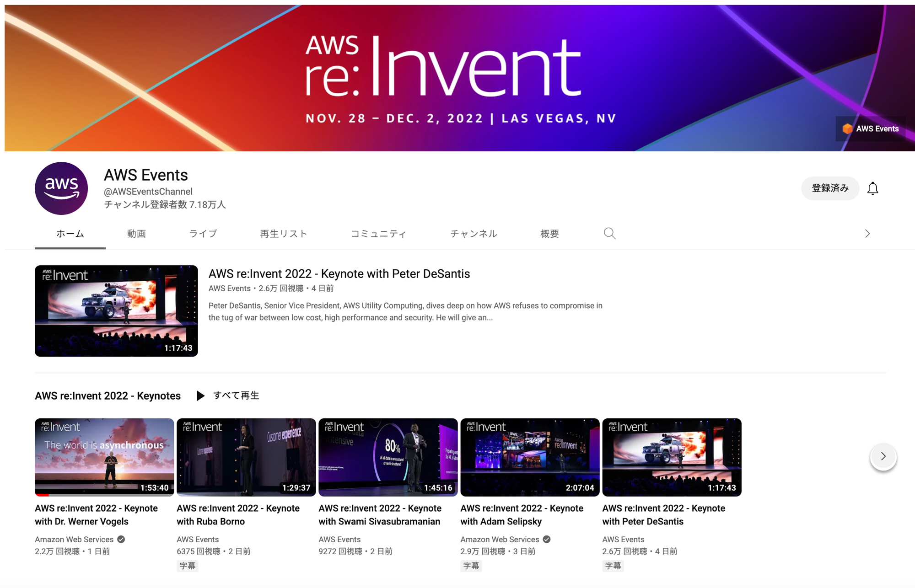
Task: Open the Swami Sivasubramanian keynote thumbnail
Action: [388, 457]
